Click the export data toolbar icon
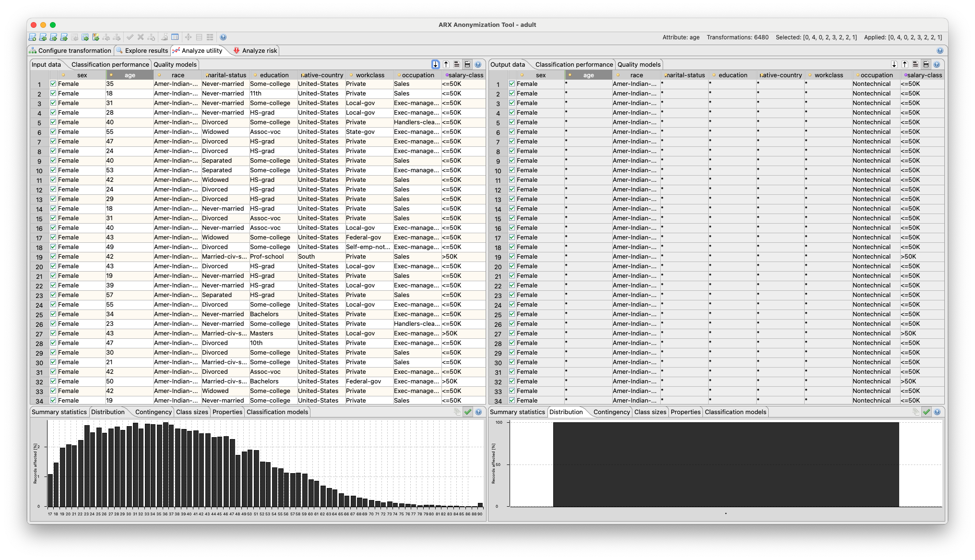Viewport: 975px width, 560px height. coord(85,37)
